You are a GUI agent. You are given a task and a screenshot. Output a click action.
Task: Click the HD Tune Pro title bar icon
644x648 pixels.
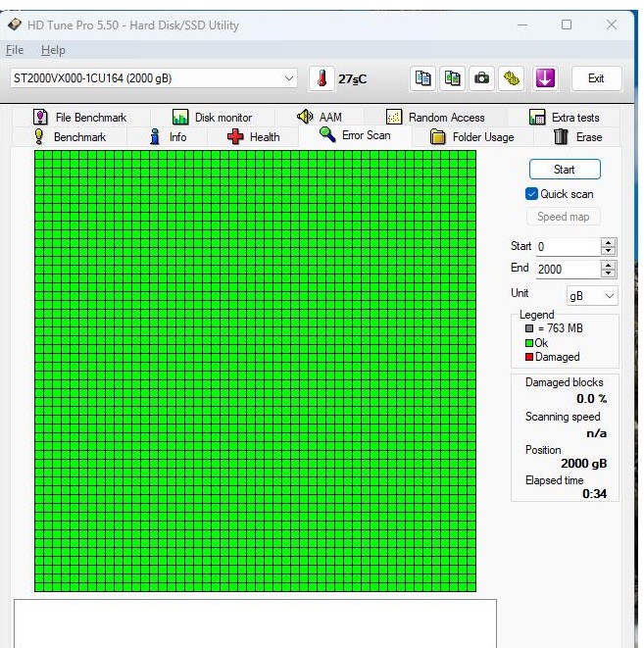point(15,25)
